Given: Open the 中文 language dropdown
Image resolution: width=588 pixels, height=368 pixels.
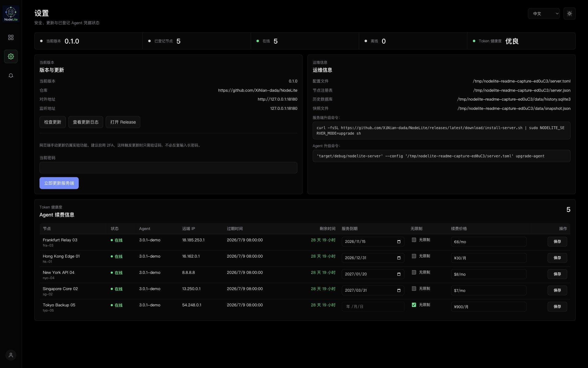Looking at the screenshot, I should [x=544, y=13].
